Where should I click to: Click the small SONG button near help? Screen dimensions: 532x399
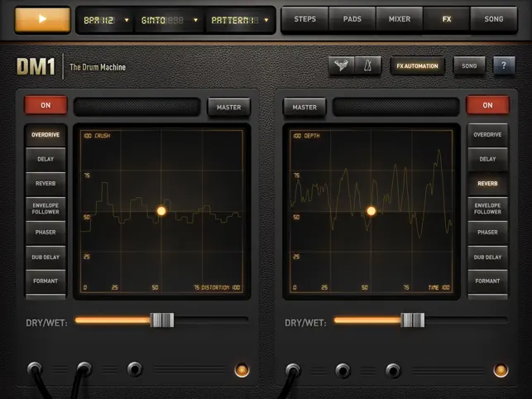click(469, 66)
